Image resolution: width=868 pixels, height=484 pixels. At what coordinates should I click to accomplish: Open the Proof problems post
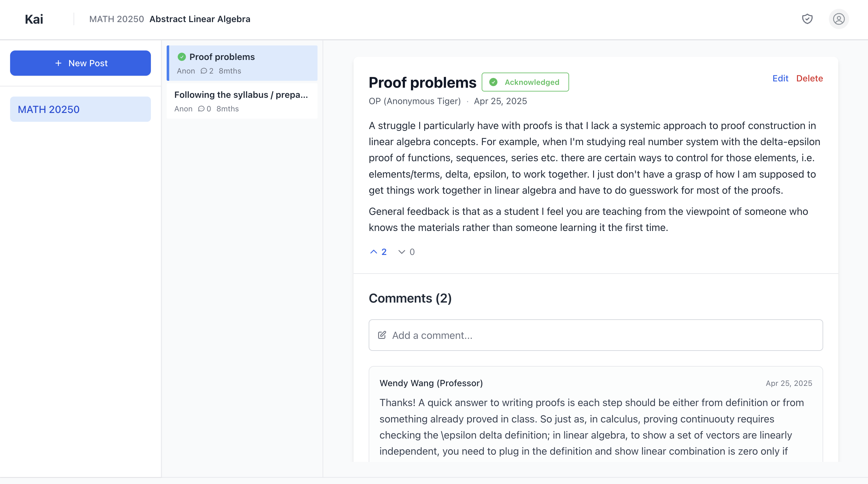(x=242, y=63)
